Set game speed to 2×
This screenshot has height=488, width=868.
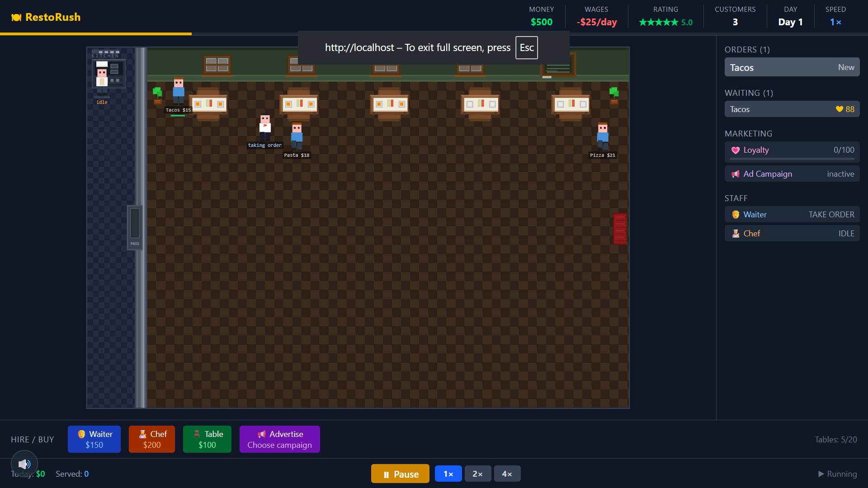[478, 474]
